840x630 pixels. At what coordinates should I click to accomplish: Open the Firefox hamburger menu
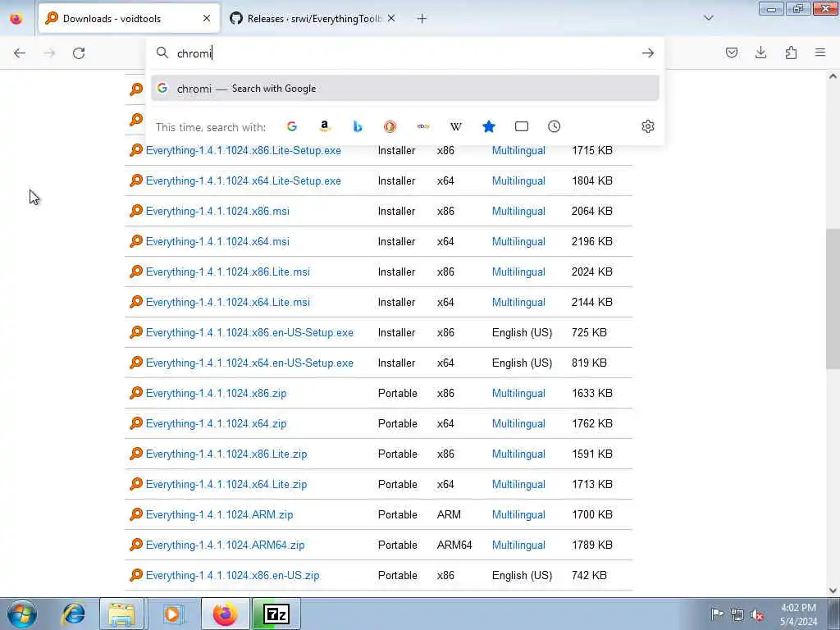point(820,52)
